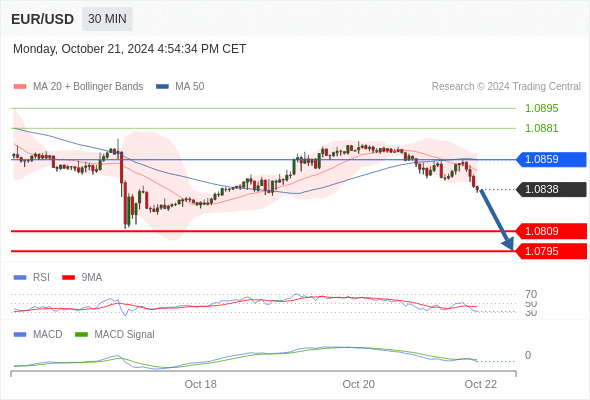Click the RSI 70 level label

click(531, 294)
